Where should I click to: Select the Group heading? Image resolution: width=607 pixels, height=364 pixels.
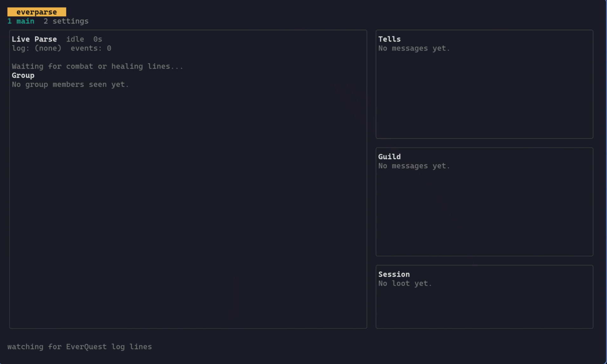tap(23, 76)
